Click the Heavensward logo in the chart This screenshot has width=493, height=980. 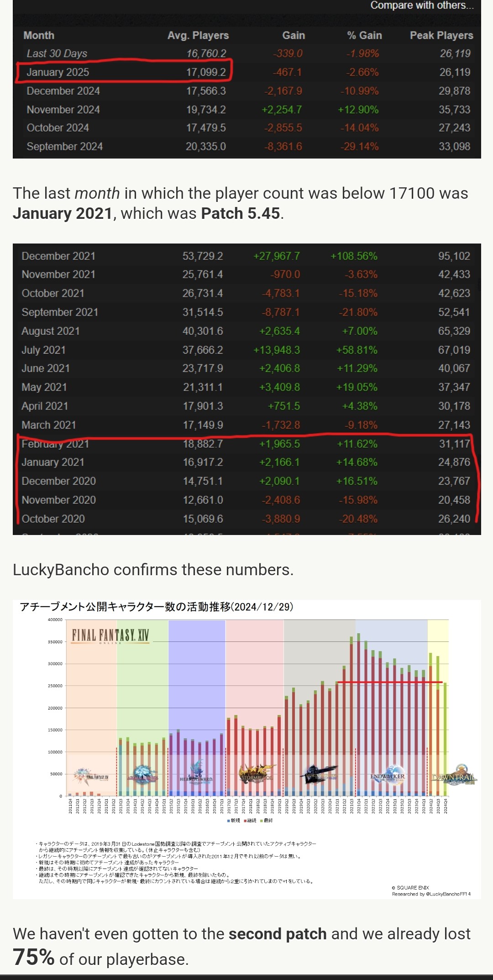(x=197, y=772)
